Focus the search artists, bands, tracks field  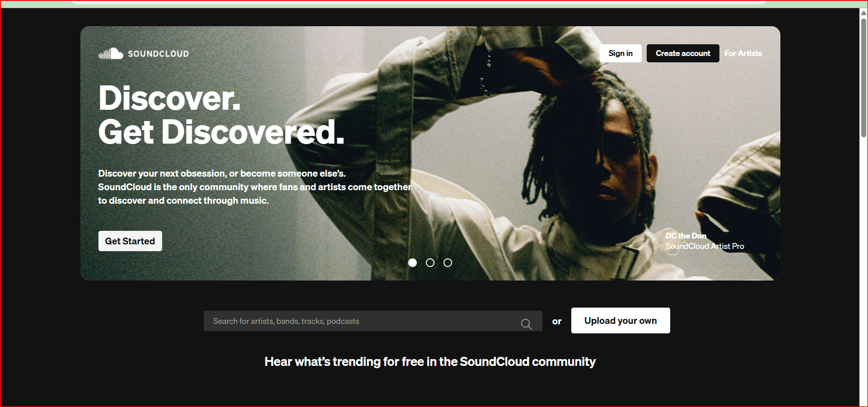click(x=373, y=321)
